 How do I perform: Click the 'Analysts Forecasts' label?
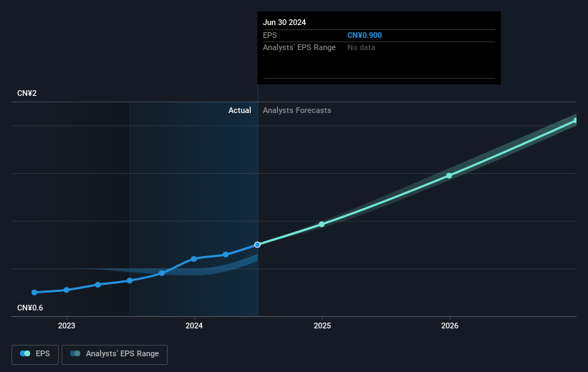point(297,110)
